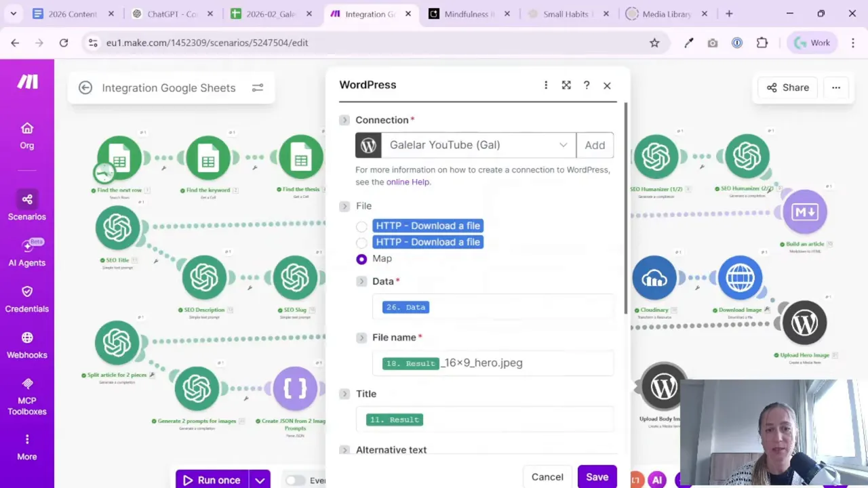Click the Run once button

(x=212, y=481)
